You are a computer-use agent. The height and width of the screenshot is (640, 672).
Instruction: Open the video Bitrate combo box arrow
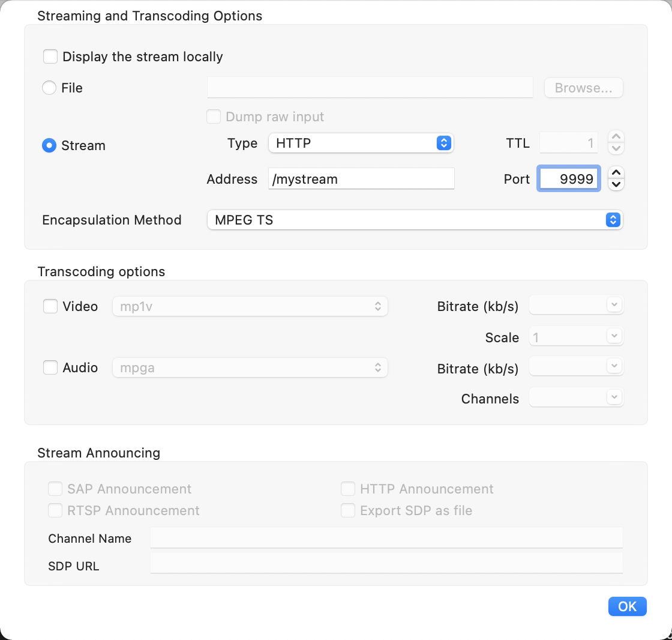(x=613, y=305)
